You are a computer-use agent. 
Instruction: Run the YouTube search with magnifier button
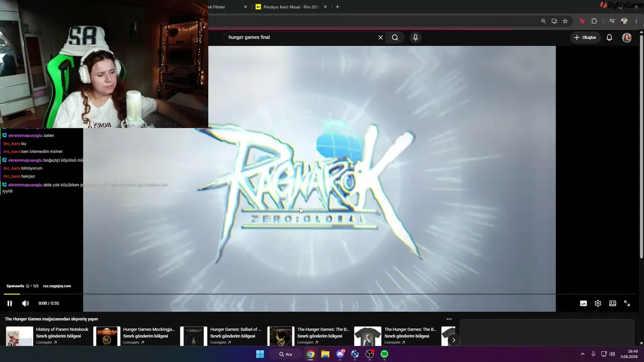pyautogui.click(x=395, y=37)
